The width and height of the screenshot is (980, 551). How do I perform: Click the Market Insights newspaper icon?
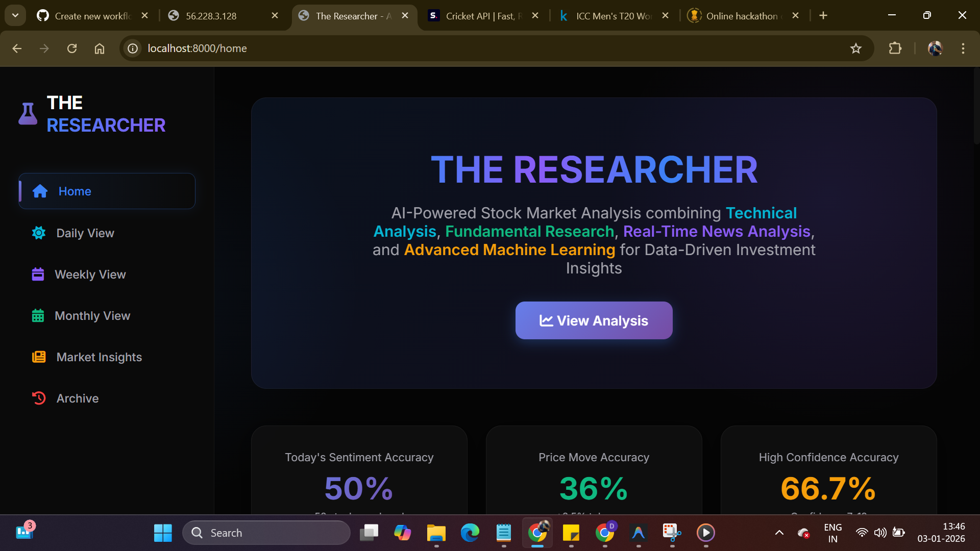(39, 357)
